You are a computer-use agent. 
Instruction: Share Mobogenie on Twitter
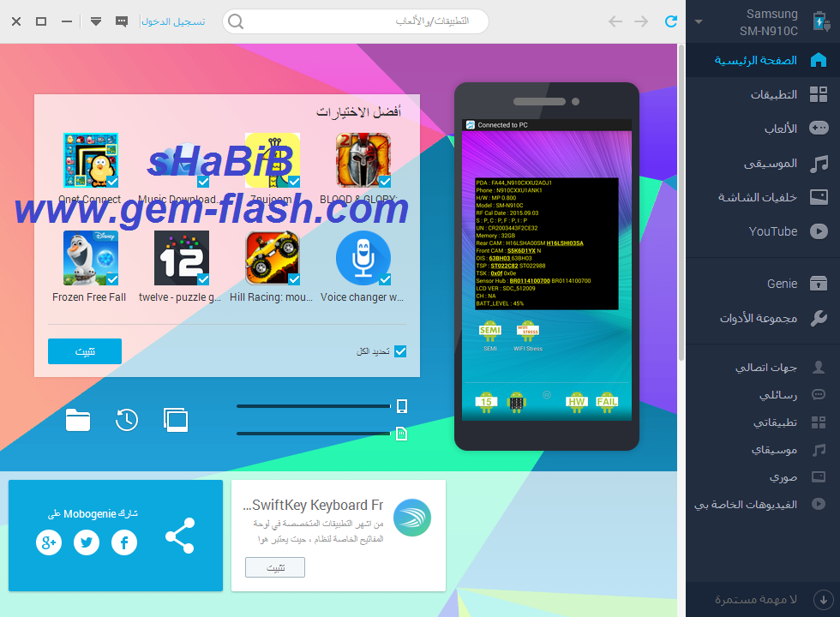point(87,542)
